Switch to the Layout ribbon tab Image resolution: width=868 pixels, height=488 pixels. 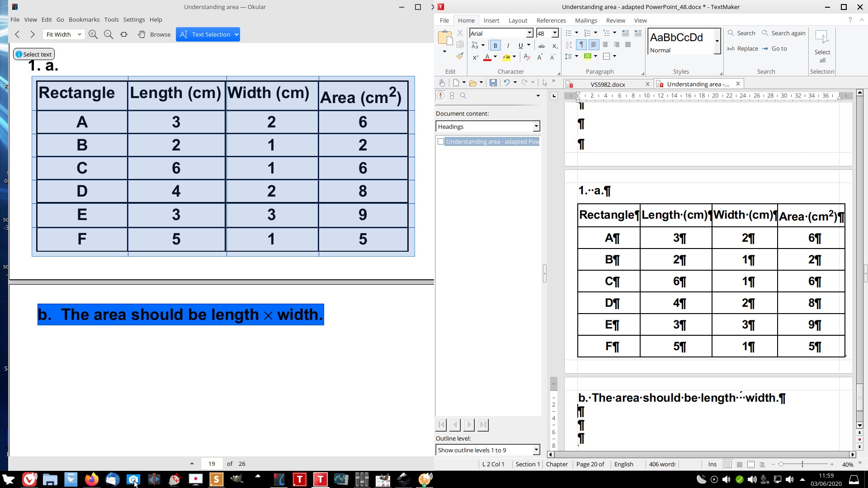pos(518,20)
